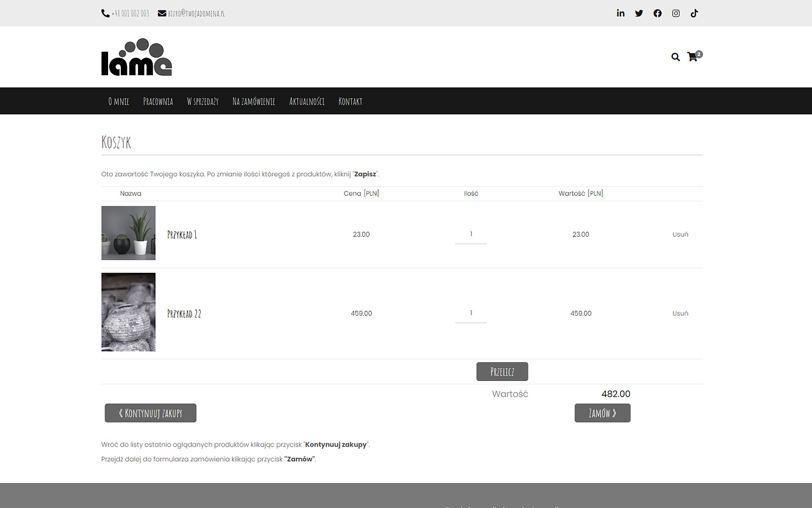Click quantity field for Przykład 1
This screenshot has height=508, width=812.
coord(470,235)
